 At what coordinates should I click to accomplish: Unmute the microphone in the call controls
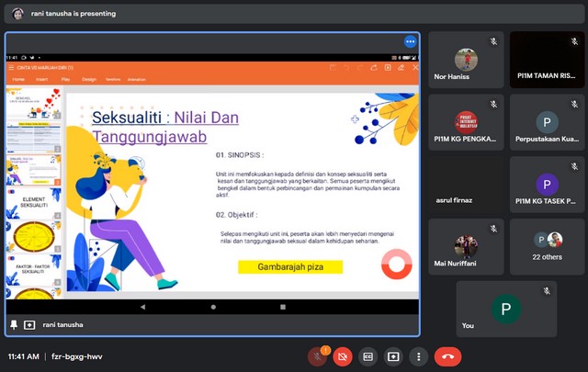(317, 356)
